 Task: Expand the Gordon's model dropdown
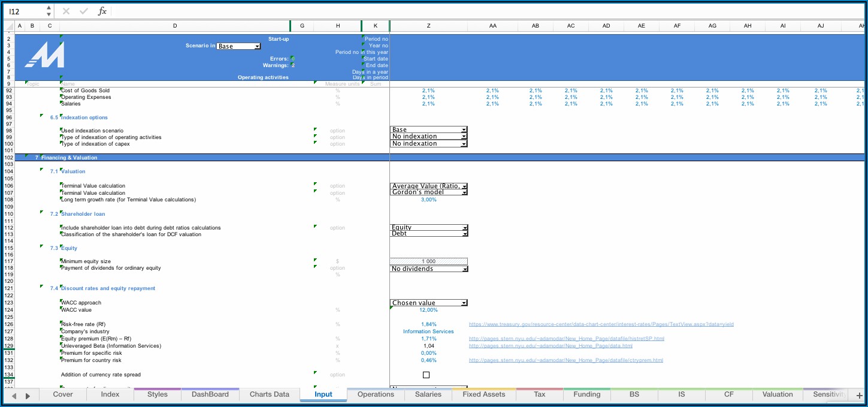(x=464, y=192)
